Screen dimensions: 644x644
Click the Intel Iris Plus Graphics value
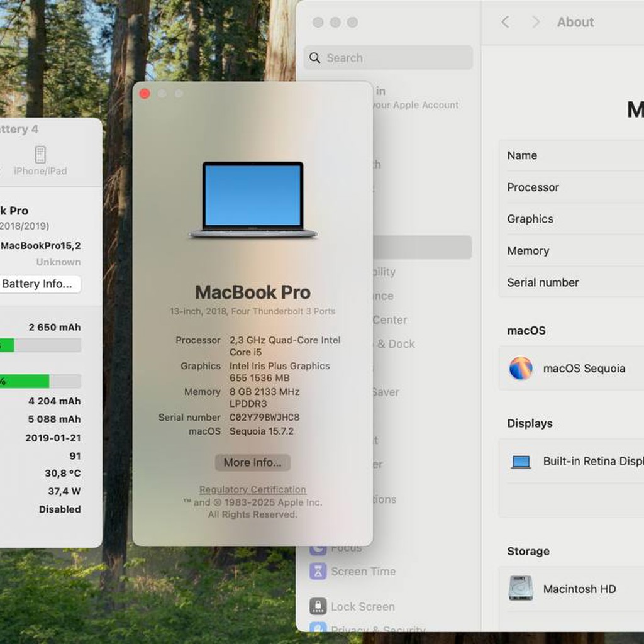point(280,372)
